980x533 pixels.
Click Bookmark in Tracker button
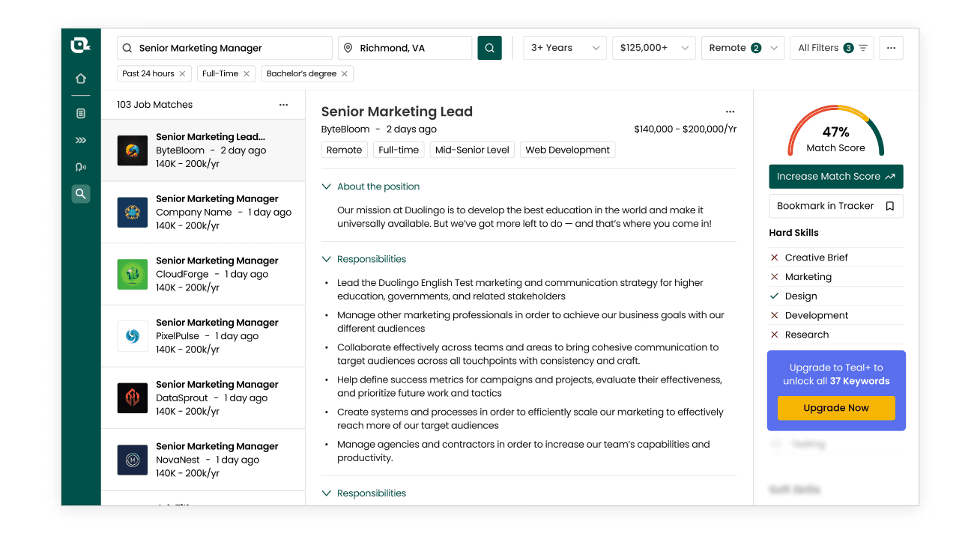(x=836, y=206)
